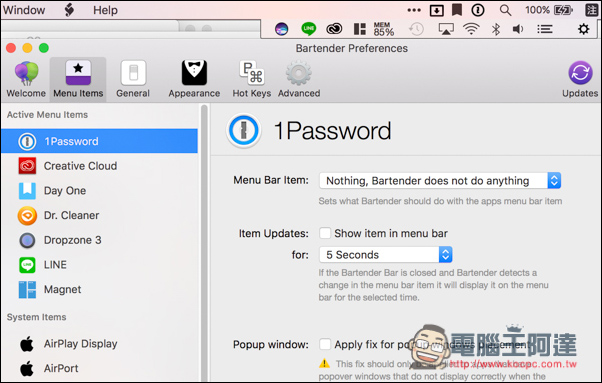Select Dropzone 3 in the list

[x=99, y=240]
